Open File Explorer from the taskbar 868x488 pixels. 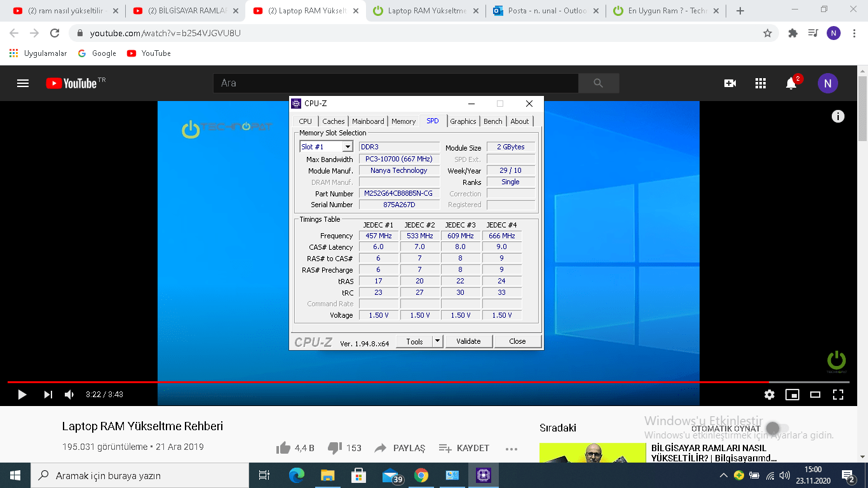(x=328, y=475)
